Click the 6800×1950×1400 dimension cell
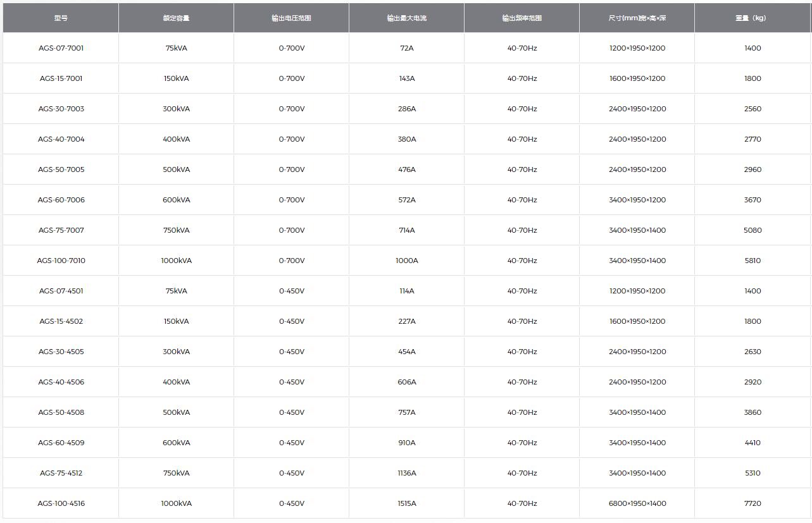The image size is (812, 523). 637,503
